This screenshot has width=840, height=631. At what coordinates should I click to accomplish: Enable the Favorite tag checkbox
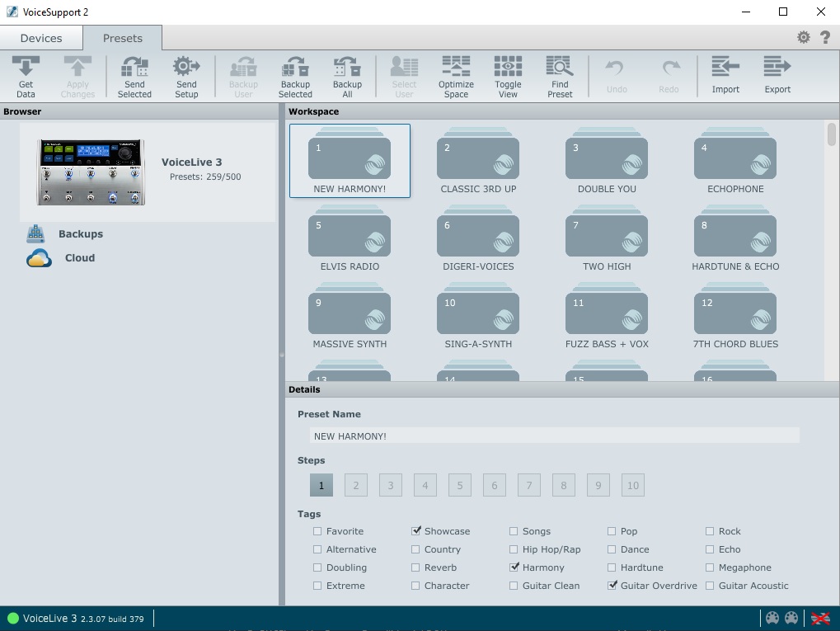318,531
